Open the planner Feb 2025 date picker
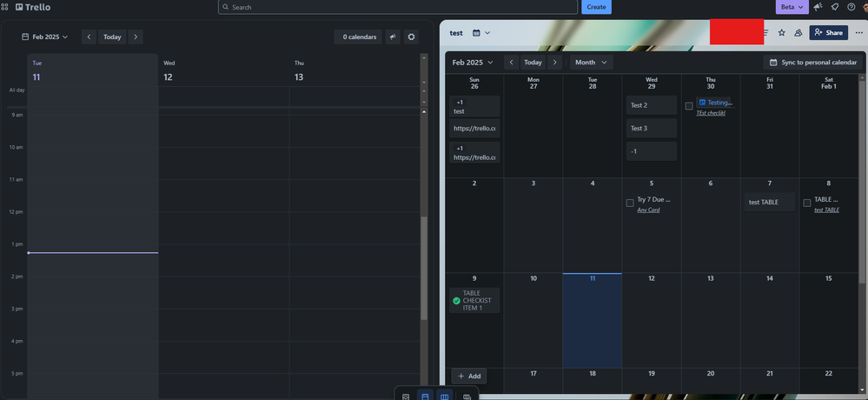 point(45,37)
